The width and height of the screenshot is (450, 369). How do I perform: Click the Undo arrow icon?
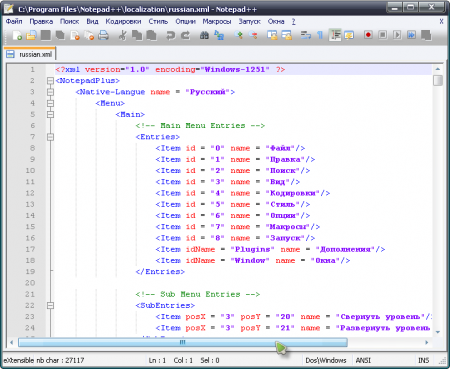tap(170, 35)
